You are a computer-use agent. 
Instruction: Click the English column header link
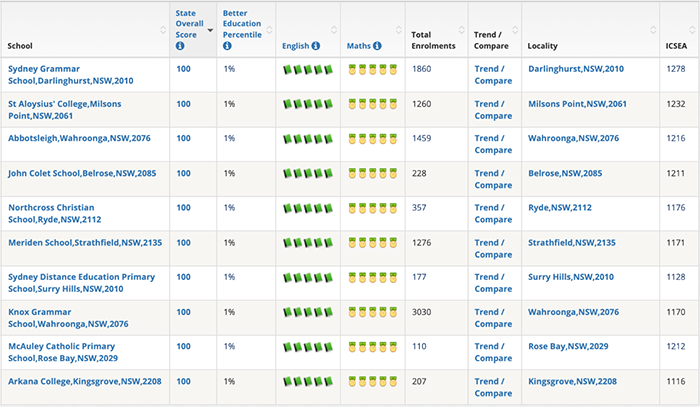point(296,46)
